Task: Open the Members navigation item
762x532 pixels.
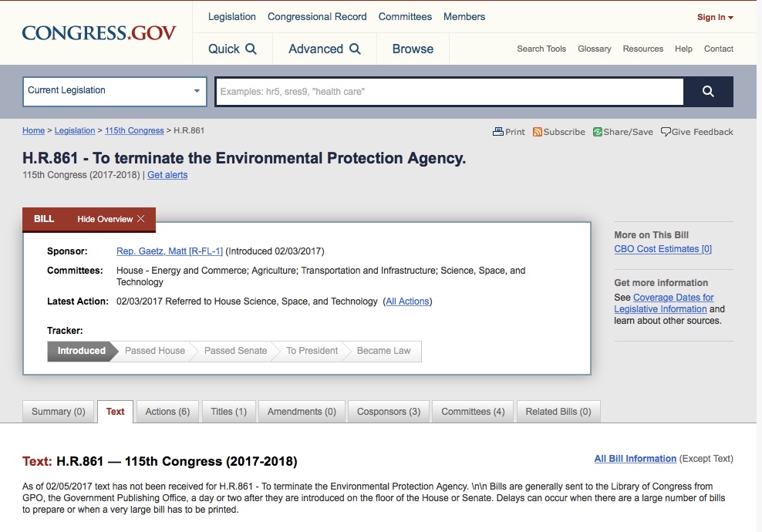Action: click(x=464, y=16)
